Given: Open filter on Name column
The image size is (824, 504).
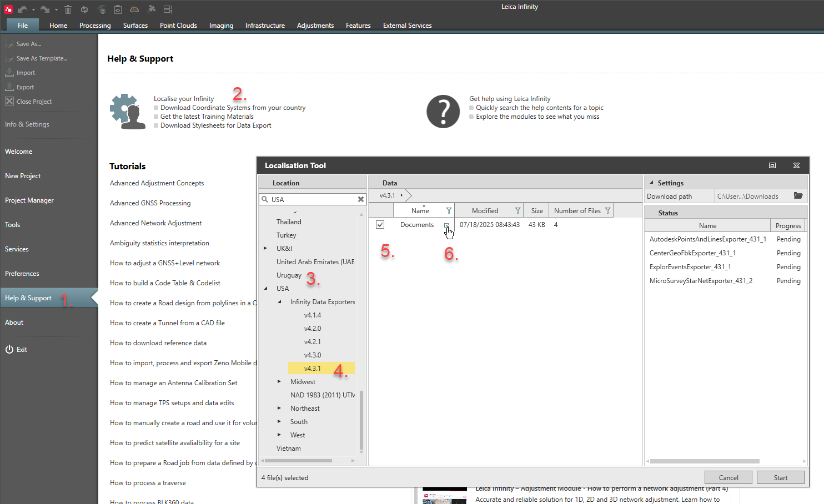Looking at the screenshot, I should (x=449, y=211).
